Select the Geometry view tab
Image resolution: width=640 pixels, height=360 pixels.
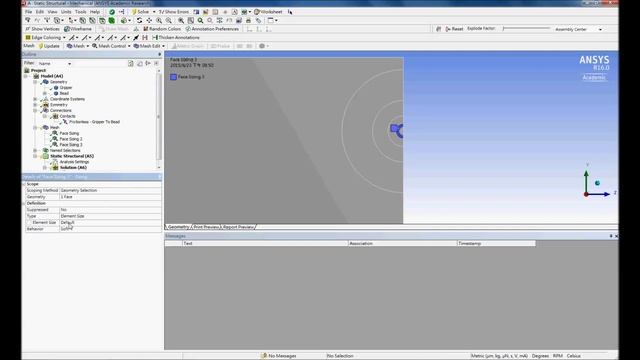[x=178, y=227]
